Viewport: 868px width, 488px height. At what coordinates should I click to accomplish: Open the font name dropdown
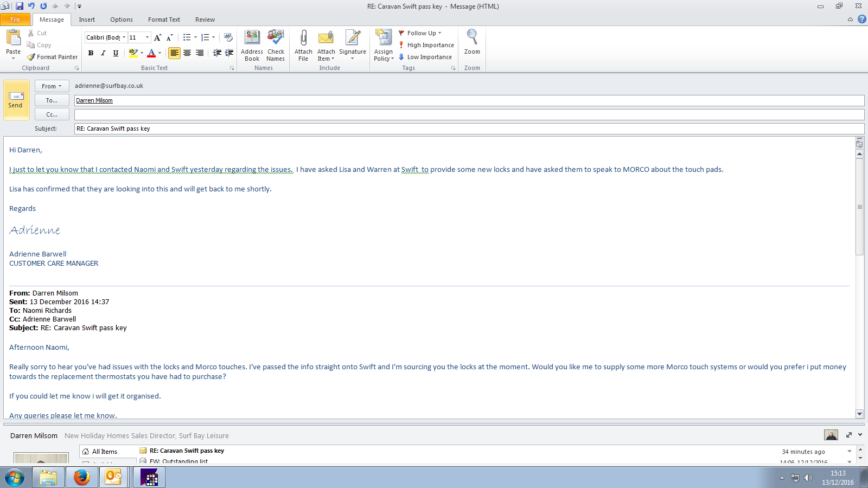(x=124, y=37)
